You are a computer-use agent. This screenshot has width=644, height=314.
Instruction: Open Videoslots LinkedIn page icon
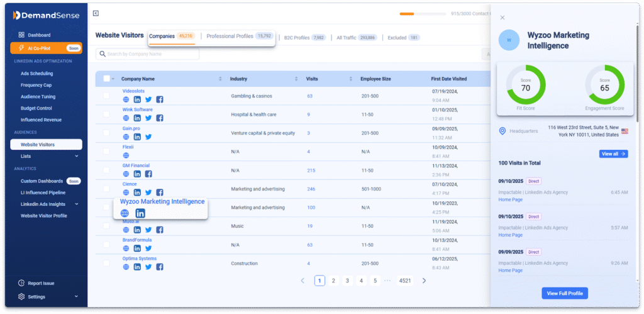[137, 99]
